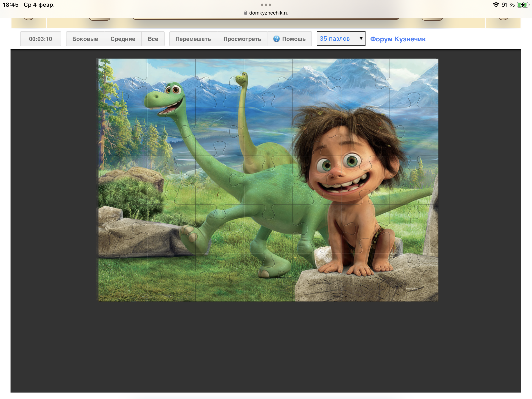Tap the 18:45 clock in status bar
The image size is (532, 399).
click(x=11, y=5)
